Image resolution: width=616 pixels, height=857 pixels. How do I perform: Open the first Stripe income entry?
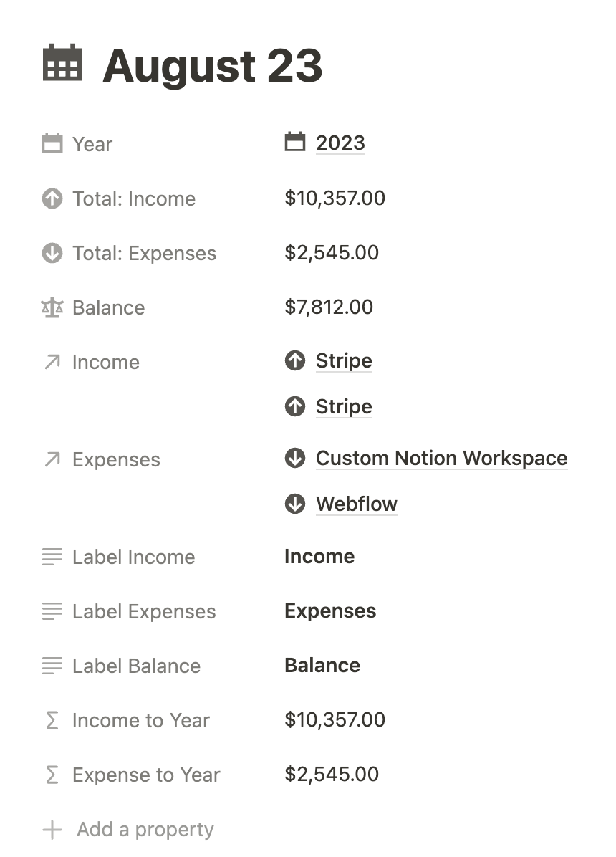344,360
